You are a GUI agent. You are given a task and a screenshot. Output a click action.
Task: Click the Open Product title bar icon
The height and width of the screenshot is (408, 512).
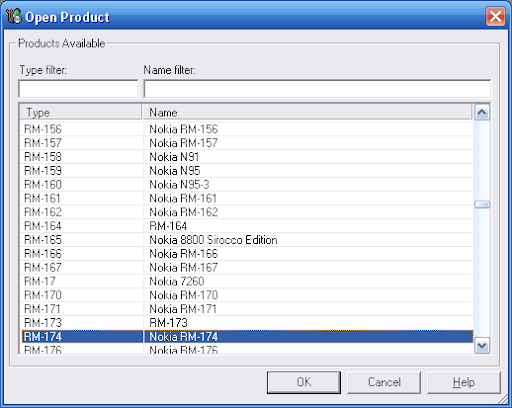point(14,17)
